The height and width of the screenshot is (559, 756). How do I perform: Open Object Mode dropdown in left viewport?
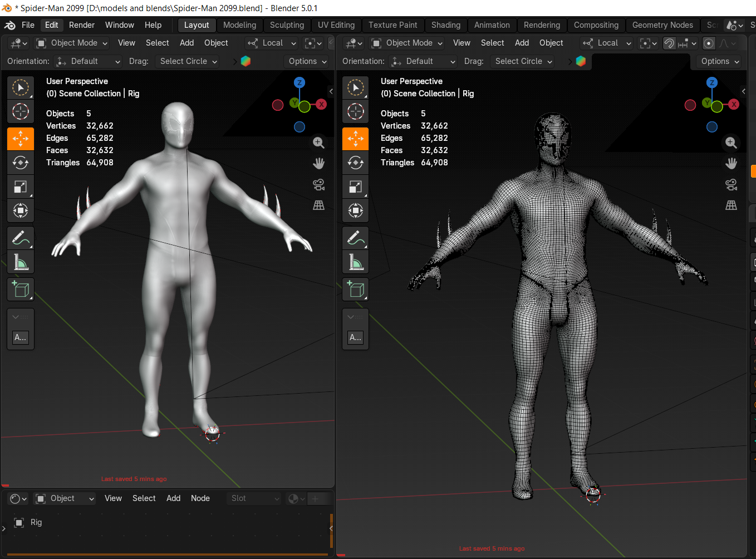click(72, 43)
